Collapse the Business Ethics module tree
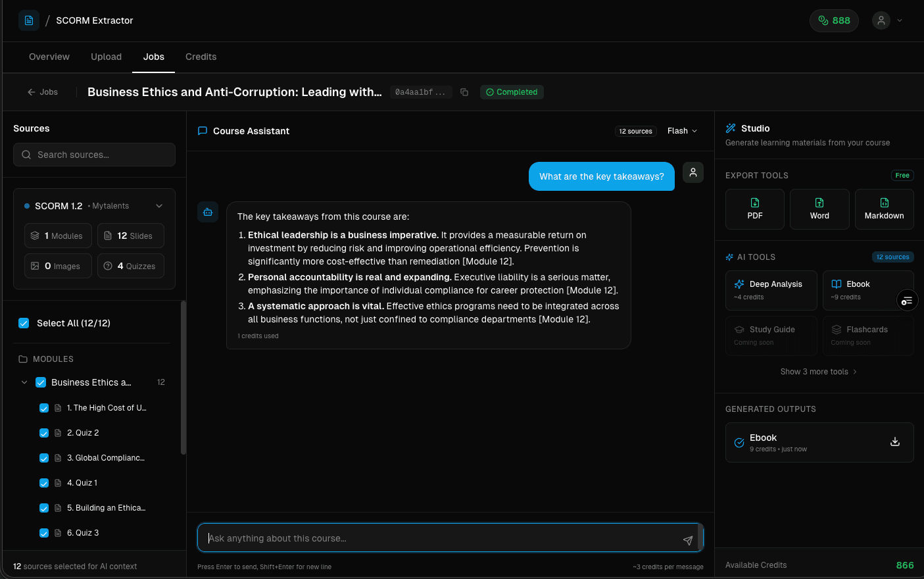Viewport: 924px width, 579px height. 24,382
